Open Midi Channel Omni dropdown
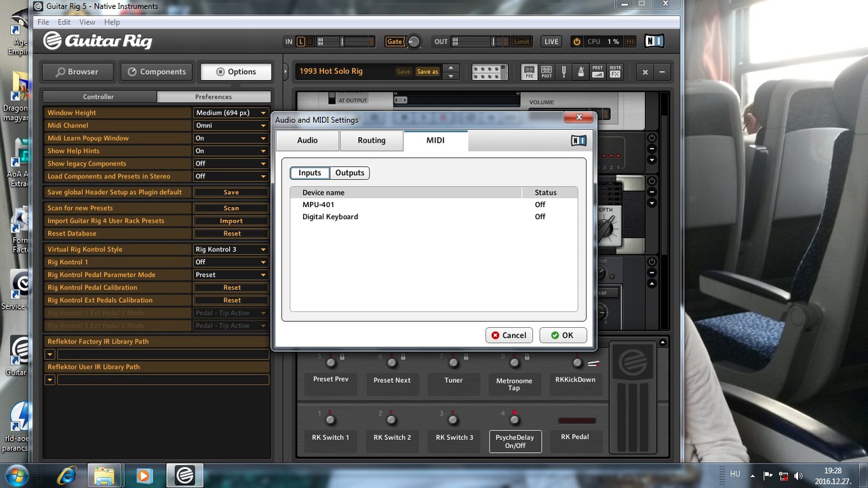 tap(231, 126)
